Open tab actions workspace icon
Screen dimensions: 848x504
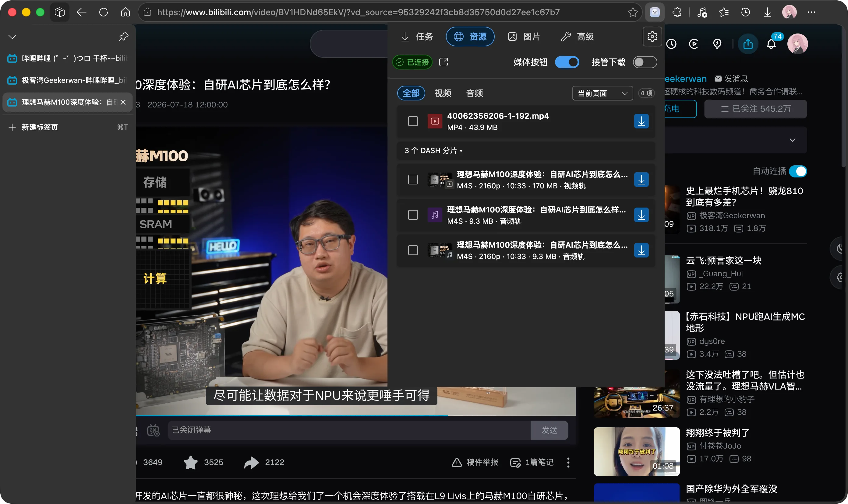pyautogui.click(x=59, y=12)
